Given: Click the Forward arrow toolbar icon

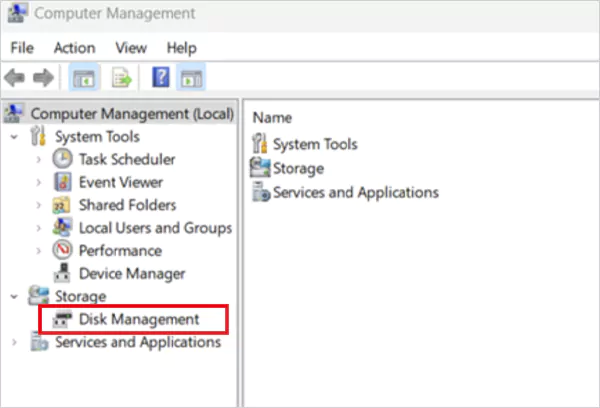Looking at the screenshot, I should click(43, 78).
